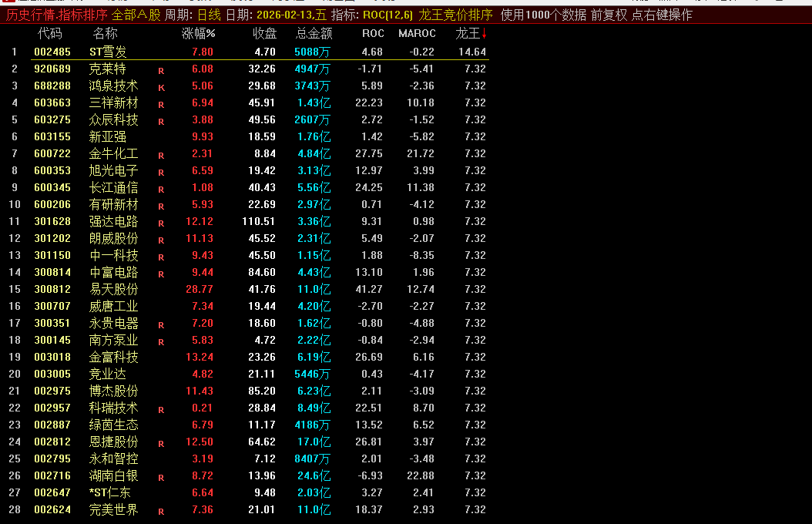The image size is (812, 524).
Task: Click the R marker beside 旭光电子
Action: (x=161, y=173)
